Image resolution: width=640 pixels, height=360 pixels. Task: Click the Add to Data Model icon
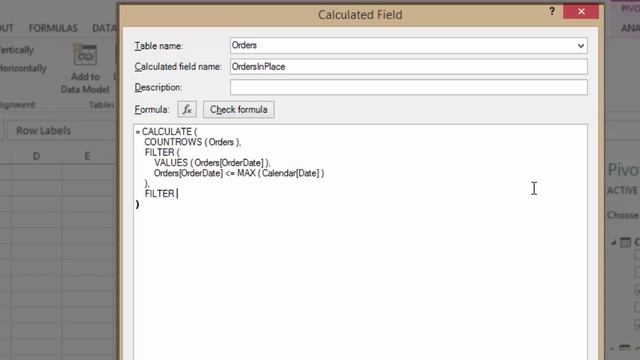(85, 54)
